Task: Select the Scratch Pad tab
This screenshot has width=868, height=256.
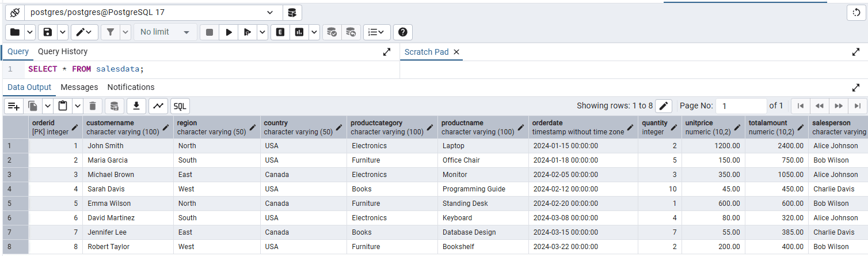Action: tap(427, 52)
